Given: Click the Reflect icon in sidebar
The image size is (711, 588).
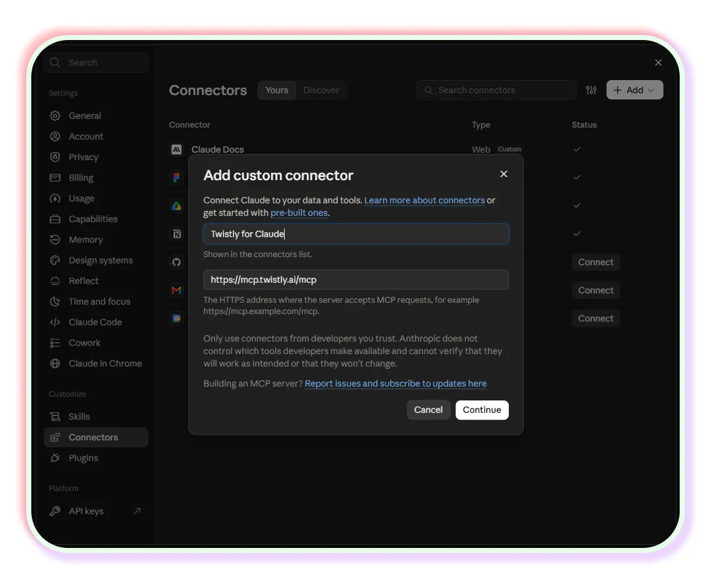Looking at the screenshot, I should 55,281.
